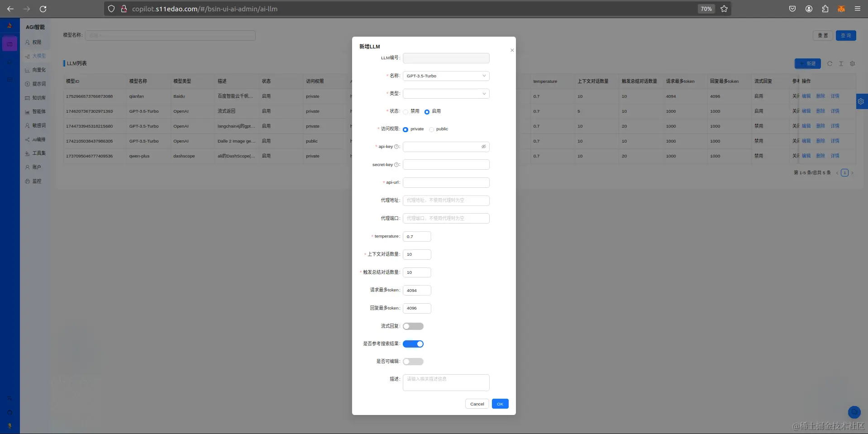Go to previous page in table pagination
The height and width of the screenshot is (434, 868).
(837, 173)
